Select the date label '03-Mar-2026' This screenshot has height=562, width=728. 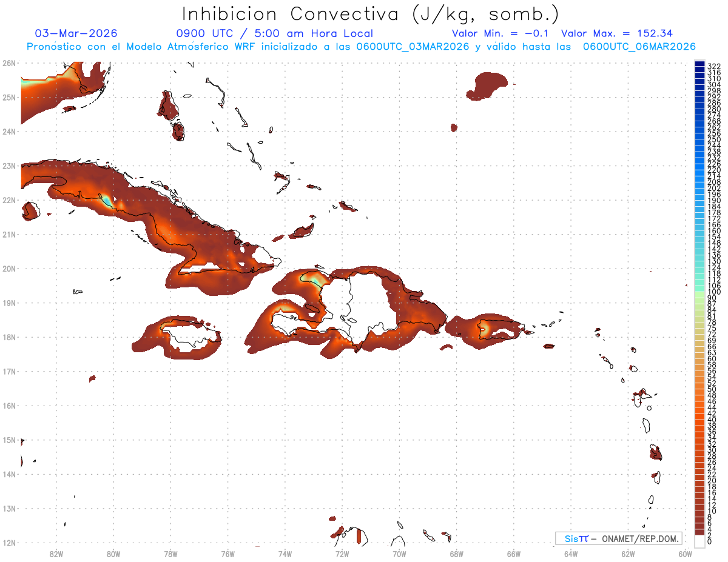76,33
